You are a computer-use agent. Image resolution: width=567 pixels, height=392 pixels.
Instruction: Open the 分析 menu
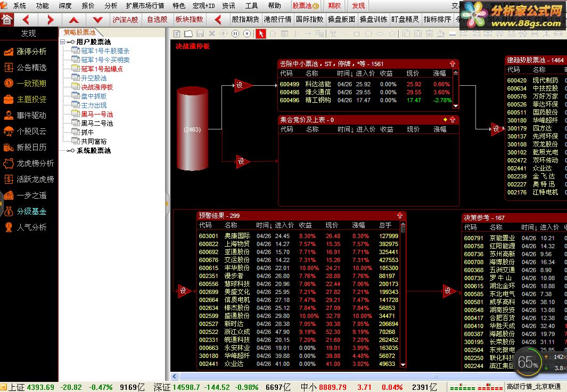[x=111, y=5]
